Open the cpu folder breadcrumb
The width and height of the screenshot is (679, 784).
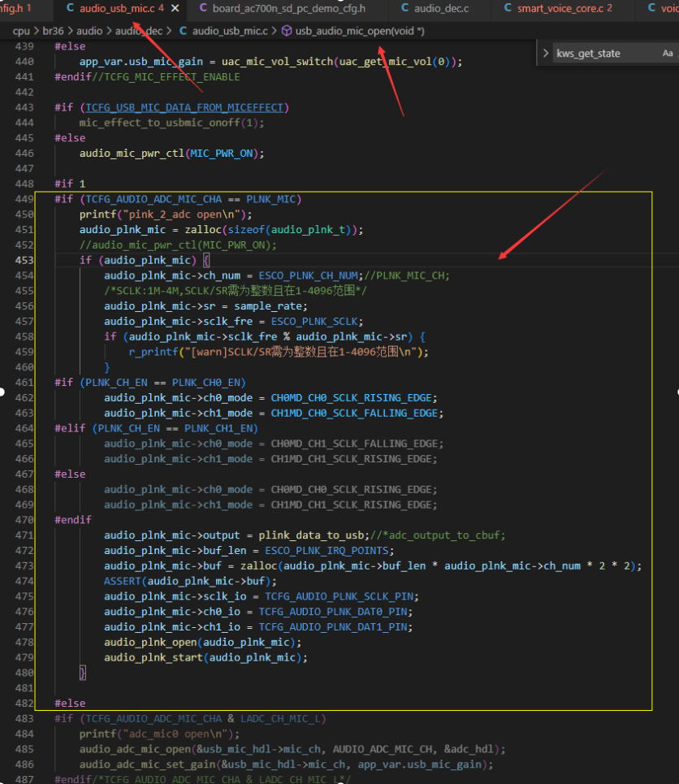pos(21,31)
